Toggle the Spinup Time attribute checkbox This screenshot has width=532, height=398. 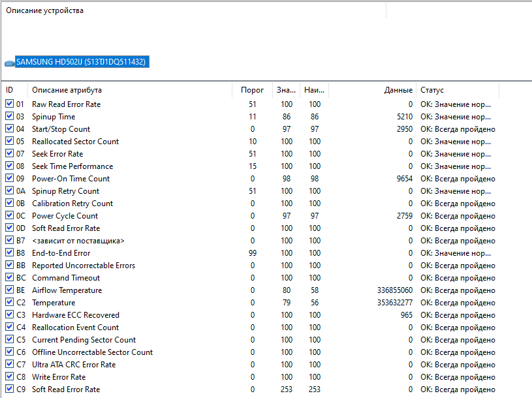point(9,116)
